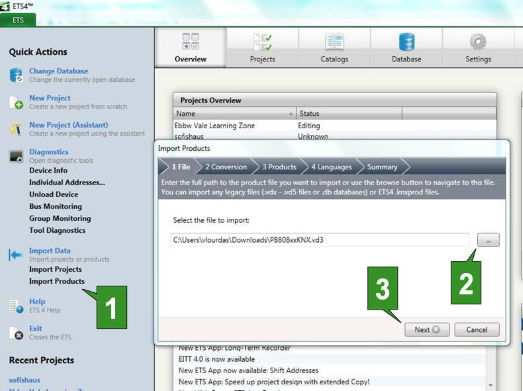The image size is (523, 391).
Task: Click Next in Import Products wizard
Action: pos(427,330)
